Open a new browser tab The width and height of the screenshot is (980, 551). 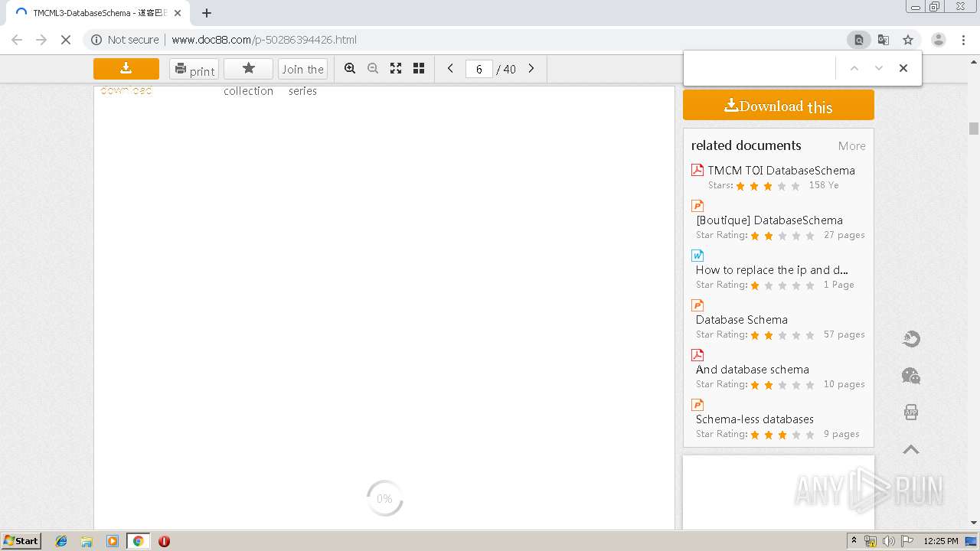pyautogui.click(x=207, y=13)
